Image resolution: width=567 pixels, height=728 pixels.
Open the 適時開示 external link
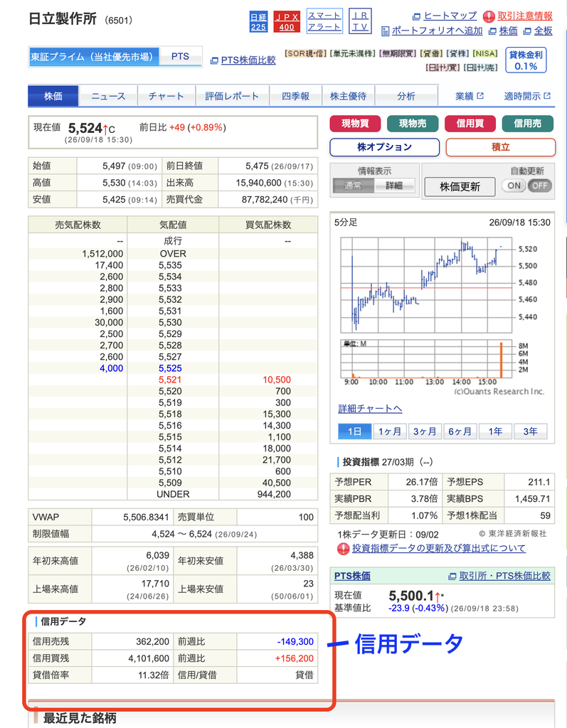click(527, 96)
